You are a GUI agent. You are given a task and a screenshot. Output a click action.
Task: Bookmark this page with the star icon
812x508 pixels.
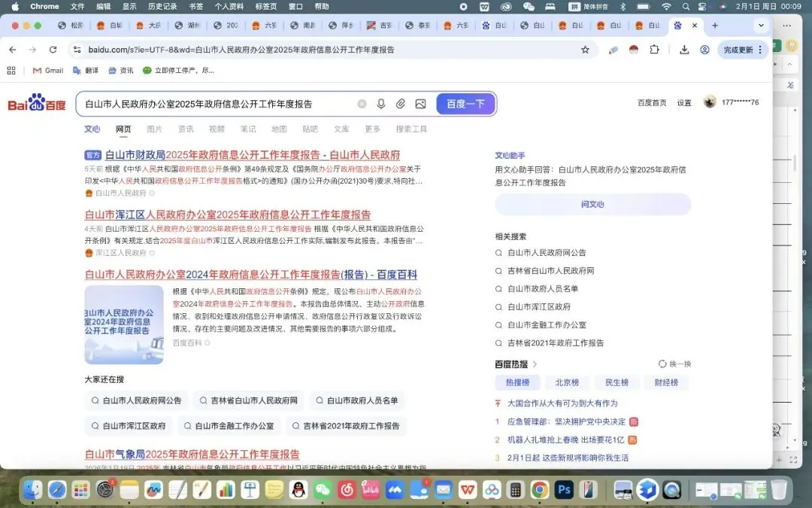pyautogui.click(x=585, y=50)
